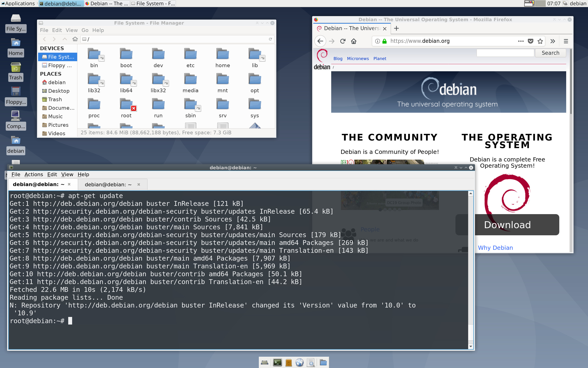588x368 pixels.
Task: Open the boot folder
Action: pyautogui.click(x=126, y=58)
